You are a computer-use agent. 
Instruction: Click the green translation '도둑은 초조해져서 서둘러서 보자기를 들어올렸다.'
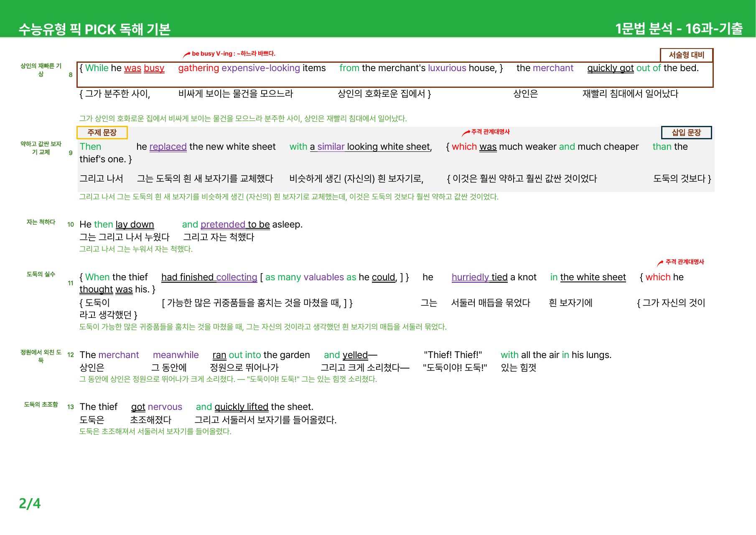155,432
